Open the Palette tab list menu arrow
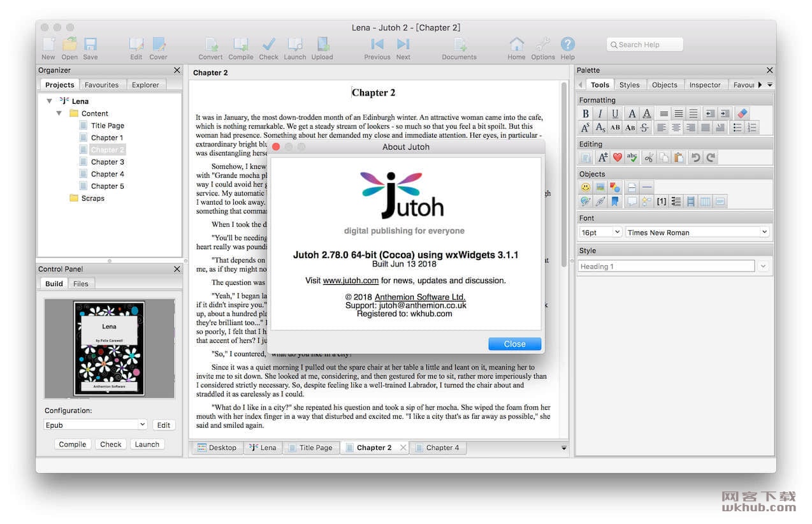 (770, 85)
